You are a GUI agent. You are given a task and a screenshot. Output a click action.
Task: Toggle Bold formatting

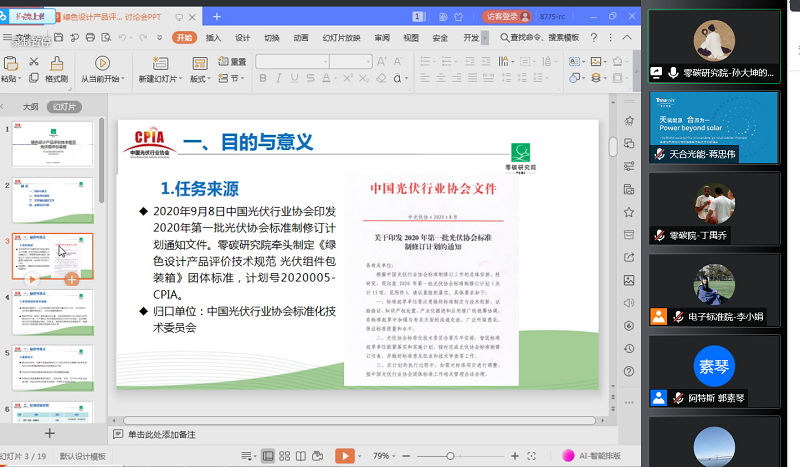[x=263, y=78]
